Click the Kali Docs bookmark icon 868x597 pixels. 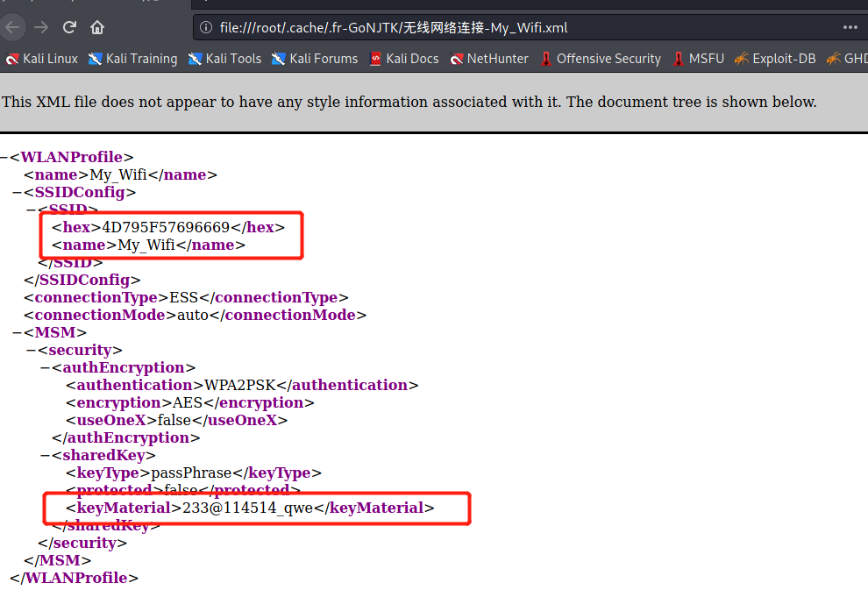pos(375,59)
